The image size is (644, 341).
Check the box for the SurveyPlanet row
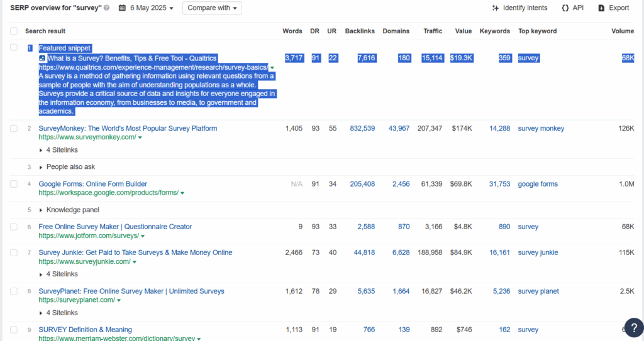click(14, 291)
